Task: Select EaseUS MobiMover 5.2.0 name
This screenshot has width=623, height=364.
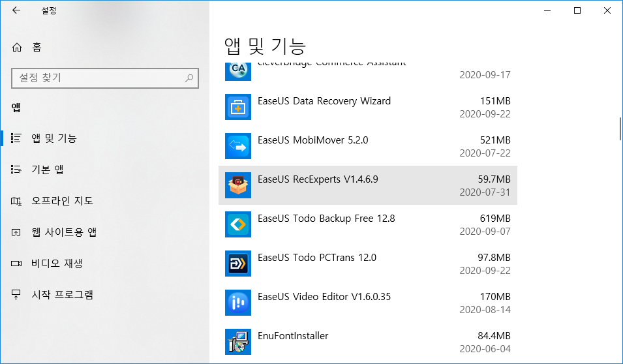Action: 313,140
